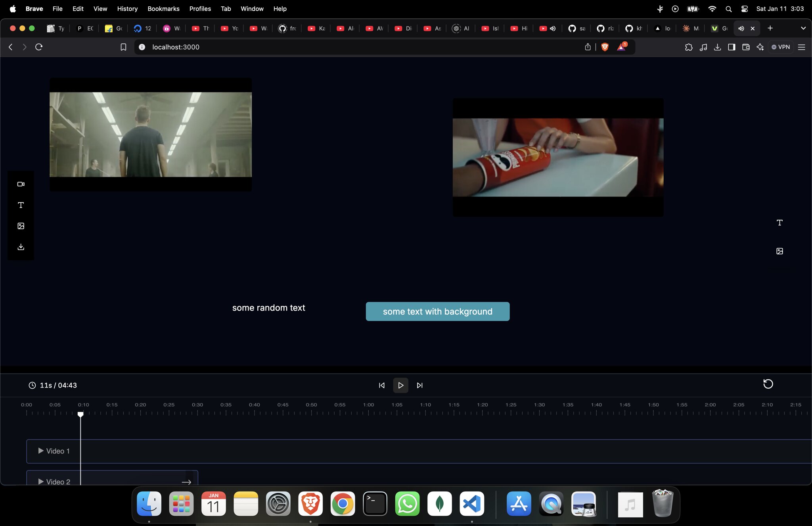Click the right-side image icon
Image resolution: width=812 pixels, height=526 pixels.
(779, 251)
